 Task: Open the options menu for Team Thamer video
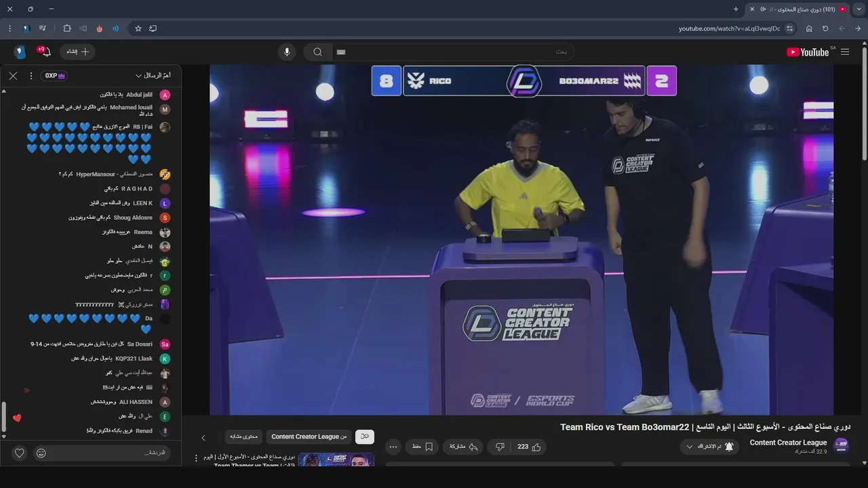(197, 459)
